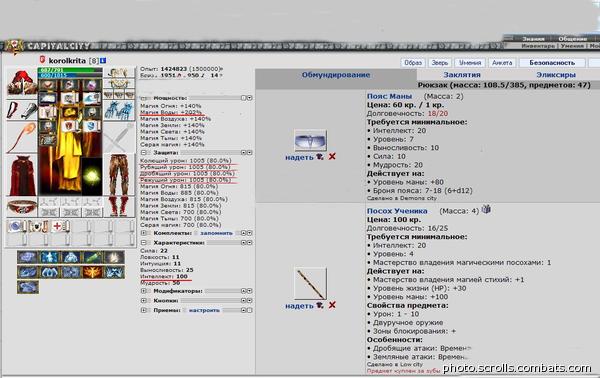Use the red-cross healing scroll

(x=60, y=226)
